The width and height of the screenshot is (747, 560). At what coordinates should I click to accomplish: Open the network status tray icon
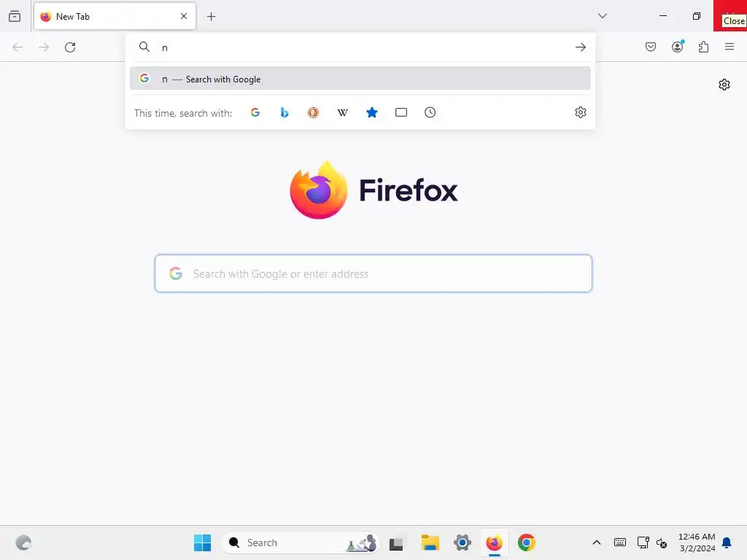(x=643, y=542)
